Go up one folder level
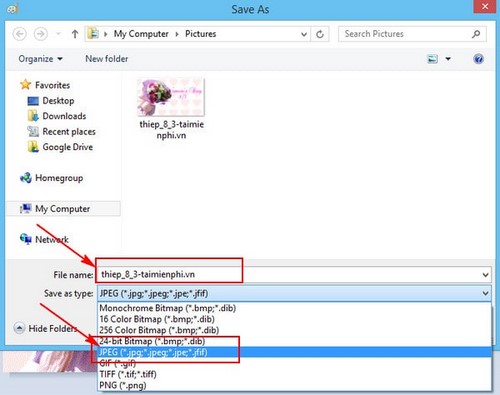 point(75,34)
